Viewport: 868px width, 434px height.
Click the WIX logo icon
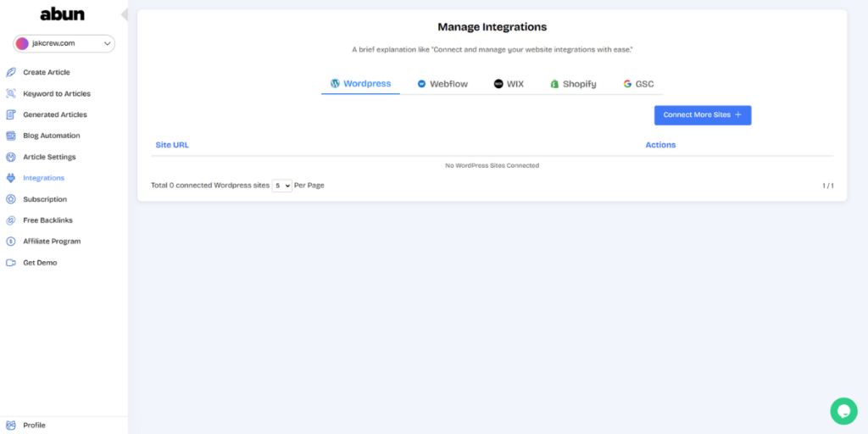click(x=498, y=84)
